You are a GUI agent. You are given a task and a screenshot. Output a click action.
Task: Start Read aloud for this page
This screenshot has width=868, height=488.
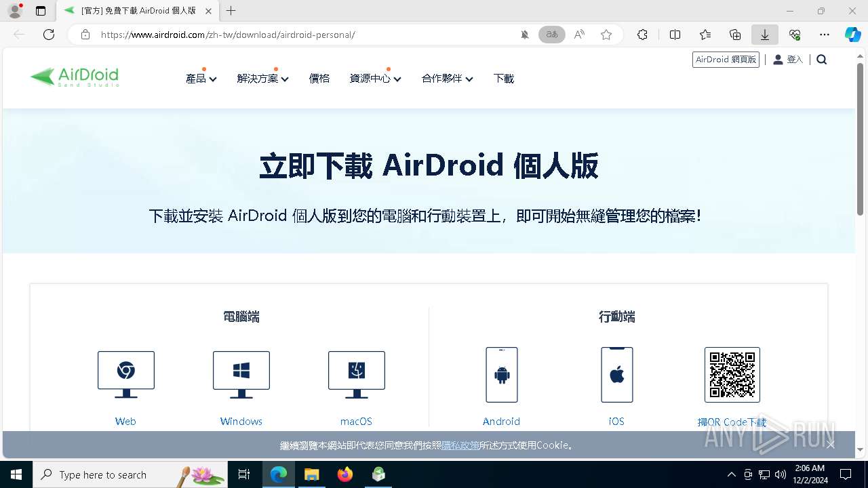[x=579, y=35]
